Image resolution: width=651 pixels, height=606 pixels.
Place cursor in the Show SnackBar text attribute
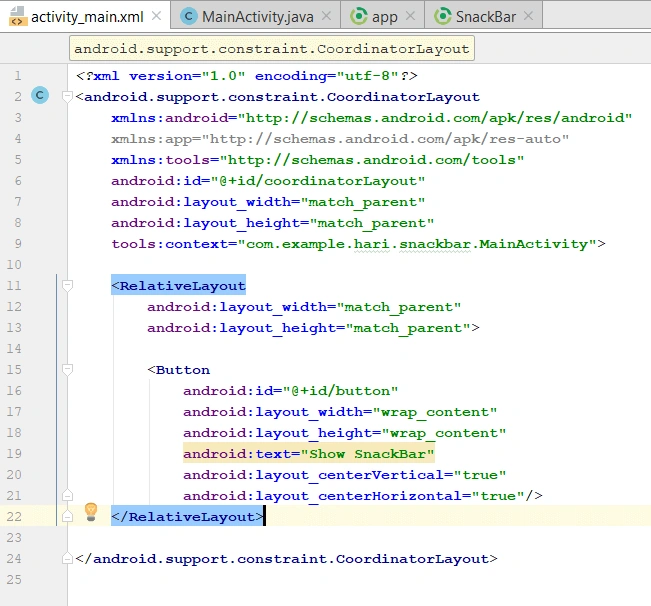(308, 454)
